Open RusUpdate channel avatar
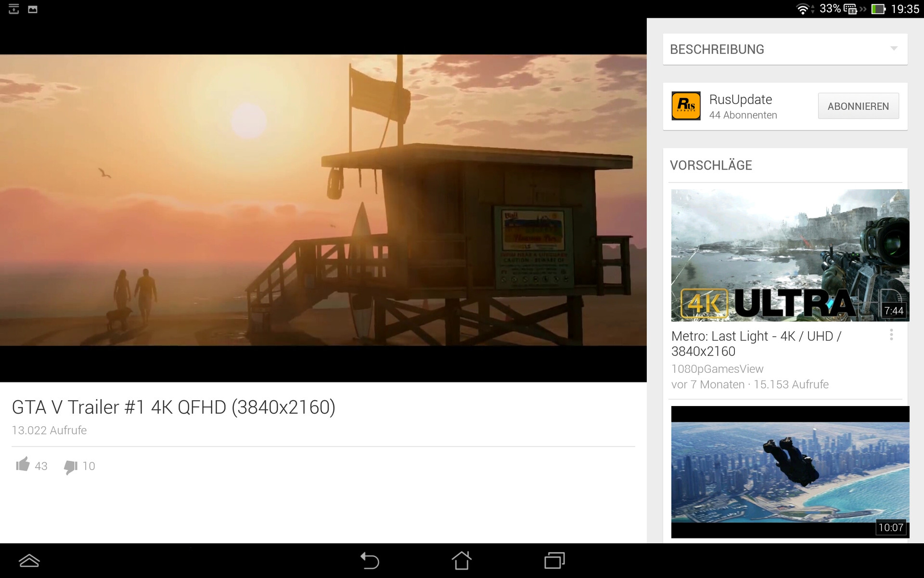The width and height of the screenshot is (924, 578). tap(686, 106)
